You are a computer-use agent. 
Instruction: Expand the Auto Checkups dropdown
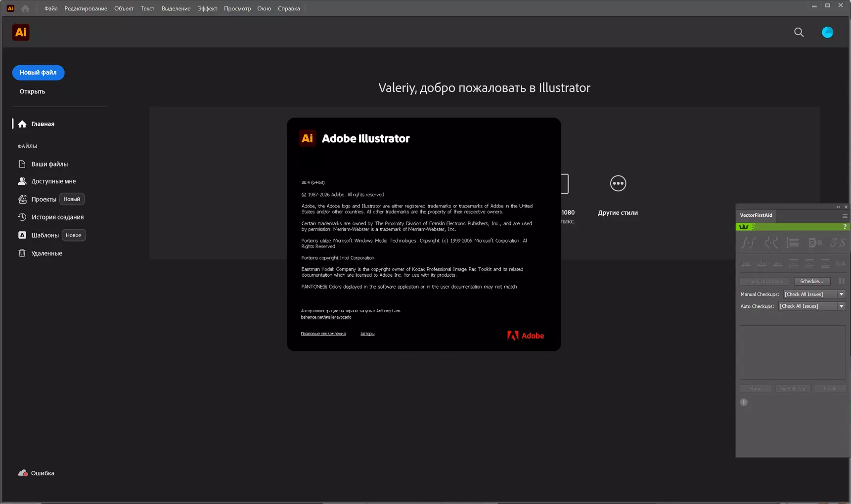tap(811, 306)
